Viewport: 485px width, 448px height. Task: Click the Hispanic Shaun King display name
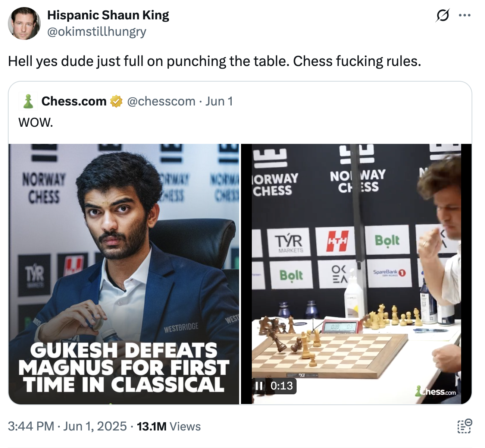tap(107, 15)
